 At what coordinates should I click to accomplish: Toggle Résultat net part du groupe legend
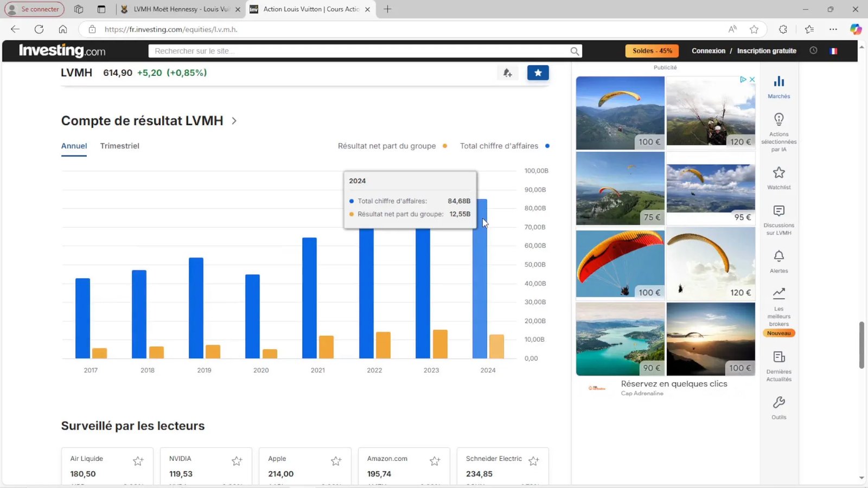(x=392, y=146)
